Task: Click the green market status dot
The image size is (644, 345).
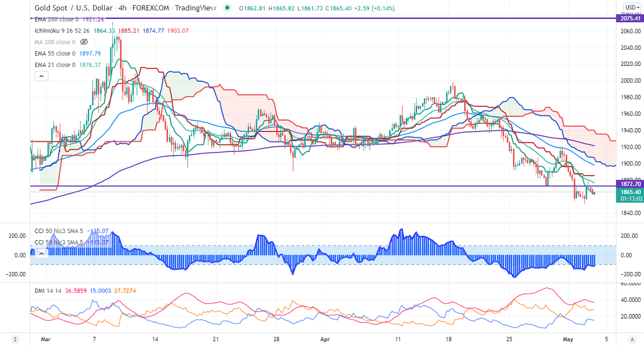Action: click(227, 8)
